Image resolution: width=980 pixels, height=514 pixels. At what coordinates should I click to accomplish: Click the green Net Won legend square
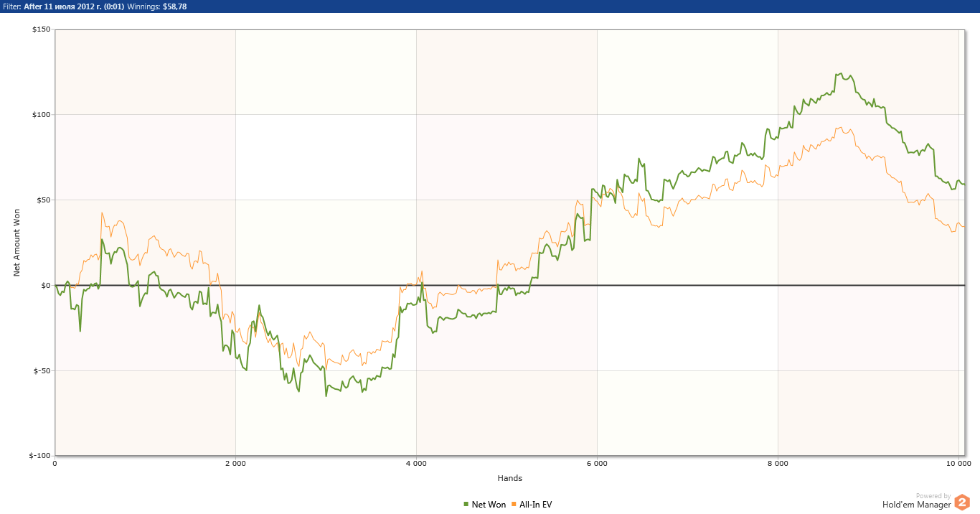click(466, 505)
